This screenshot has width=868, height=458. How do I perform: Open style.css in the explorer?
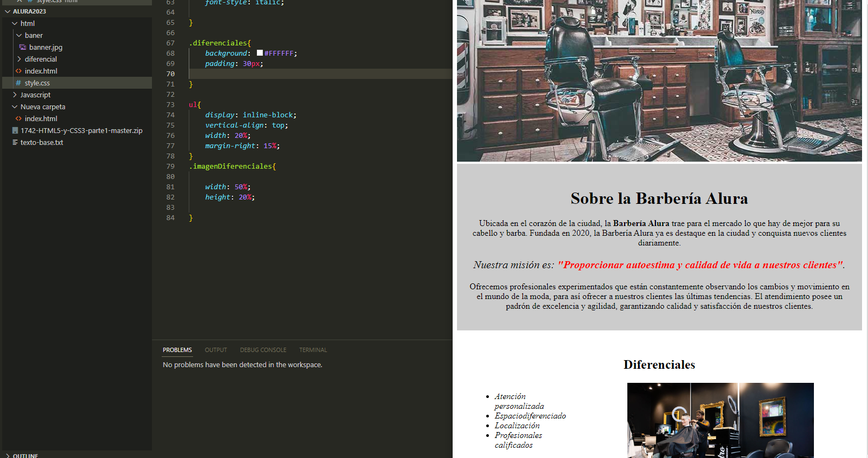[37, 83]
